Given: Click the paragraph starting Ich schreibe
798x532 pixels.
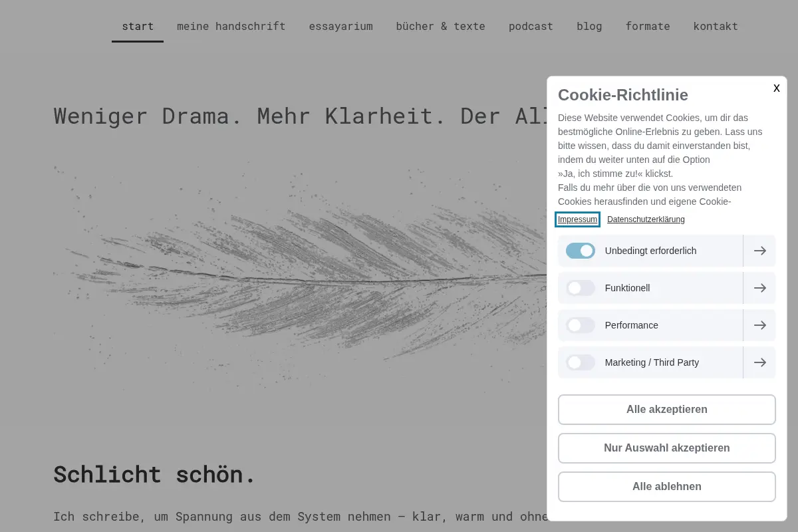Looking at the screenshot, I should click(x=300, y=517).
